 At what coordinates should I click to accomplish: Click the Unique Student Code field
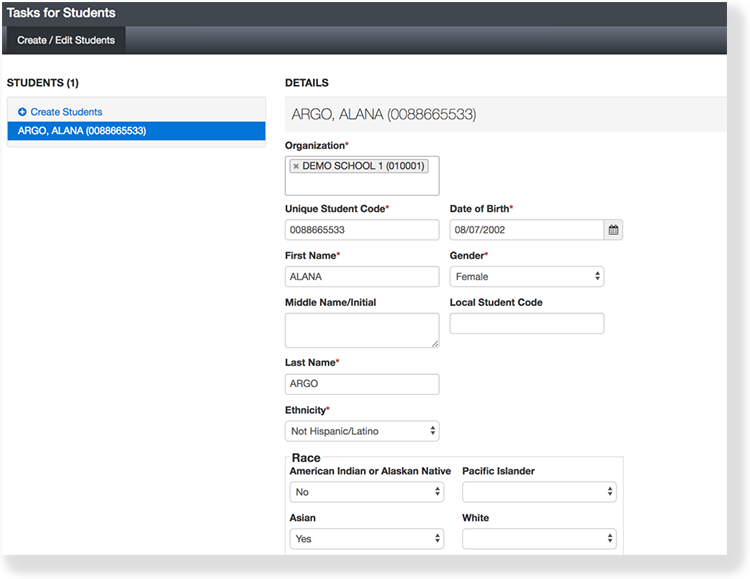[x=362, y=230]
